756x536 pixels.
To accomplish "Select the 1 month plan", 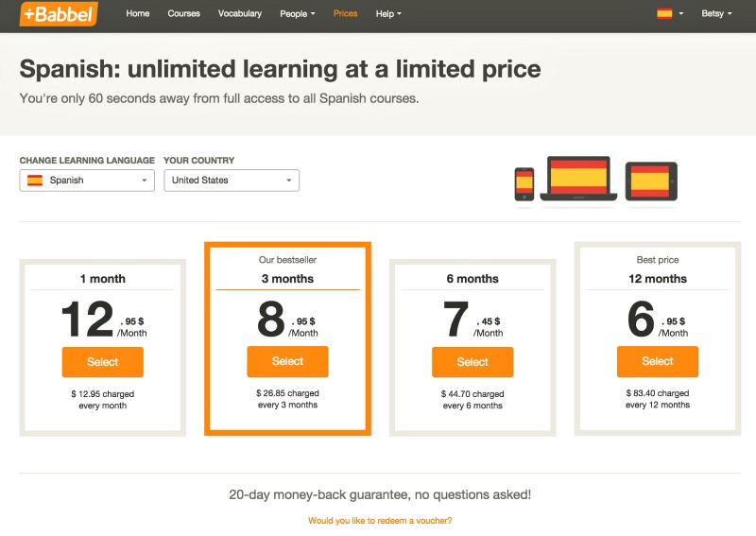I will pos(103,362).
